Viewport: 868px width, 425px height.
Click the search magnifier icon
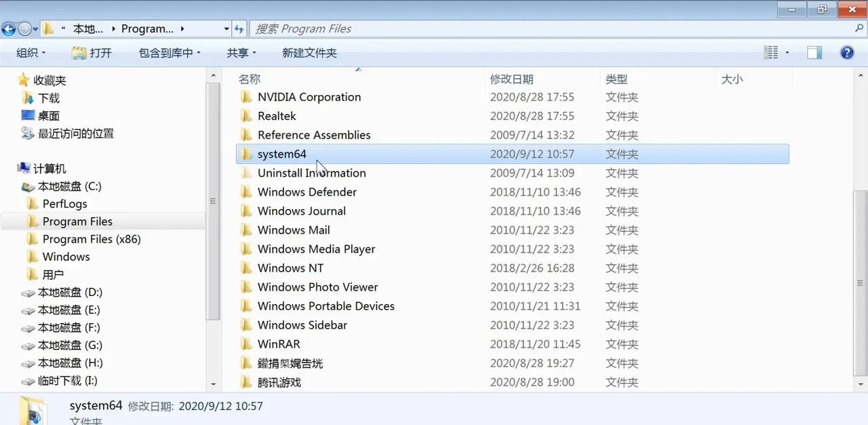[859, 29]
